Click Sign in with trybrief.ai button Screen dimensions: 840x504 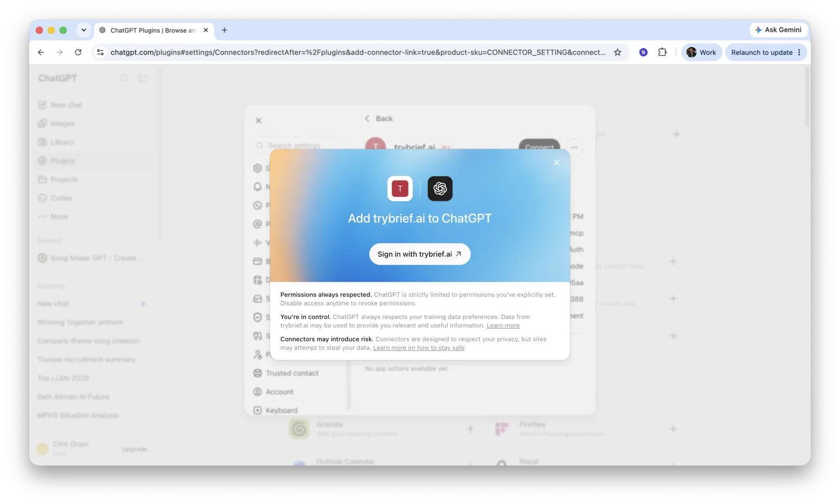pos(419,254)
